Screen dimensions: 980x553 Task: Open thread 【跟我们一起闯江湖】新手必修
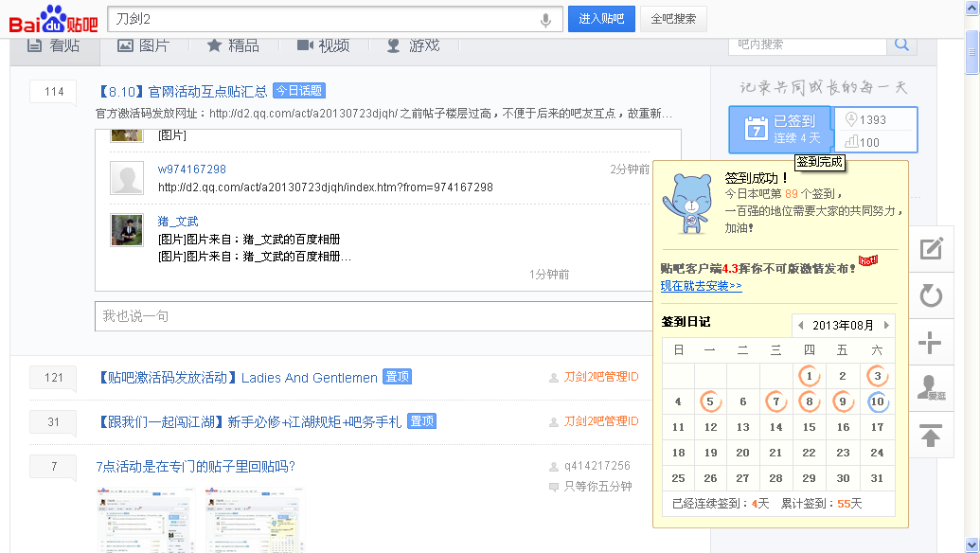248,421
